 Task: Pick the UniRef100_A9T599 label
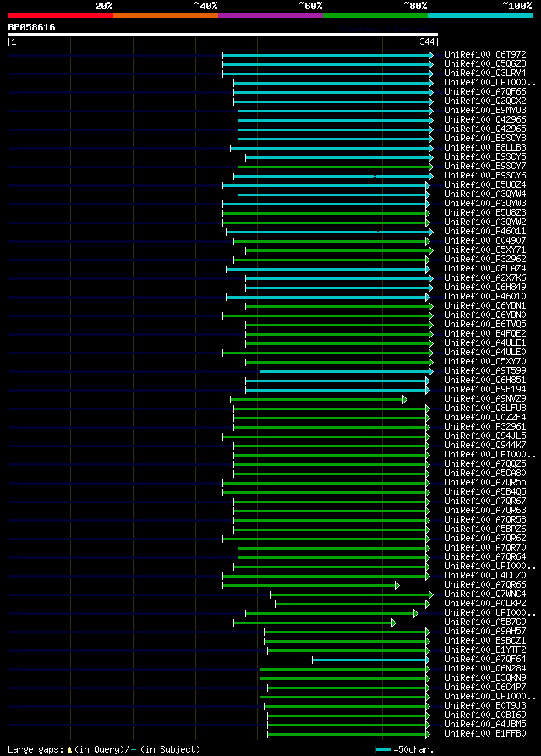[485, 370]
